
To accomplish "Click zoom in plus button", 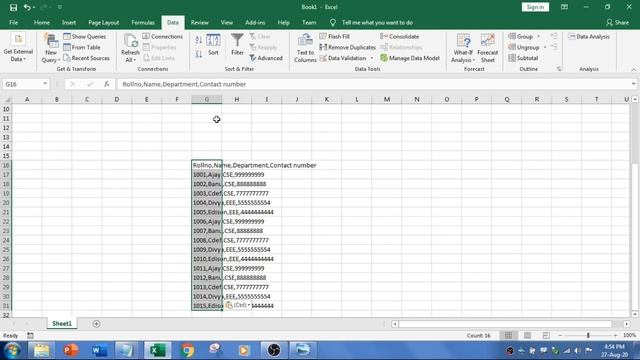I will 616,336.
